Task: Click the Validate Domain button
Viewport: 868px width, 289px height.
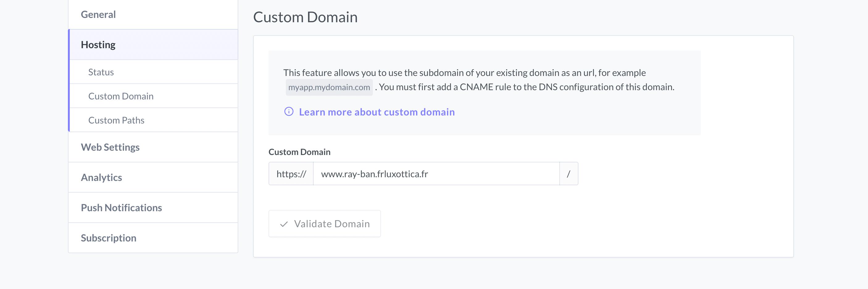Action: point(324,223)
